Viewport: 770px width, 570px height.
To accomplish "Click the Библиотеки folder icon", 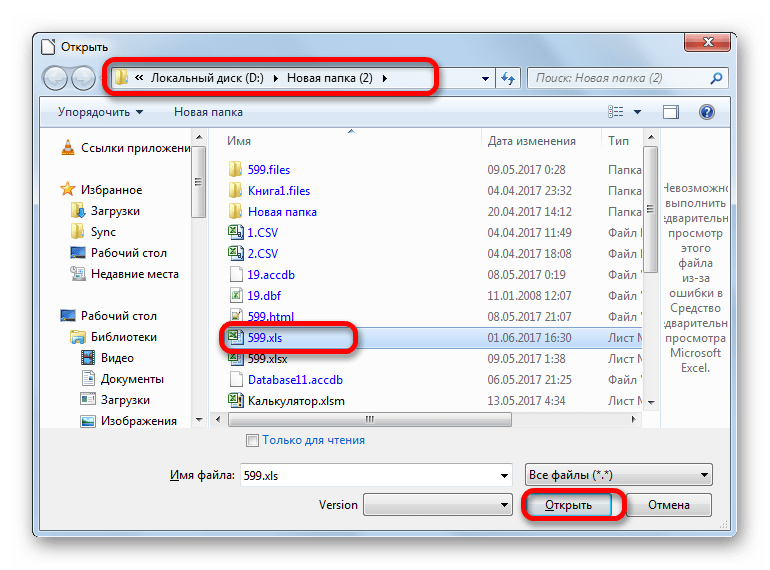I will 78,337.
